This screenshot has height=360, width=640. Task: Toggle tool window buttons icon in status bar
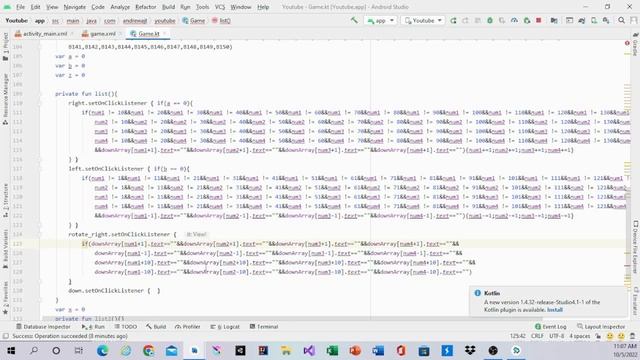5,336
